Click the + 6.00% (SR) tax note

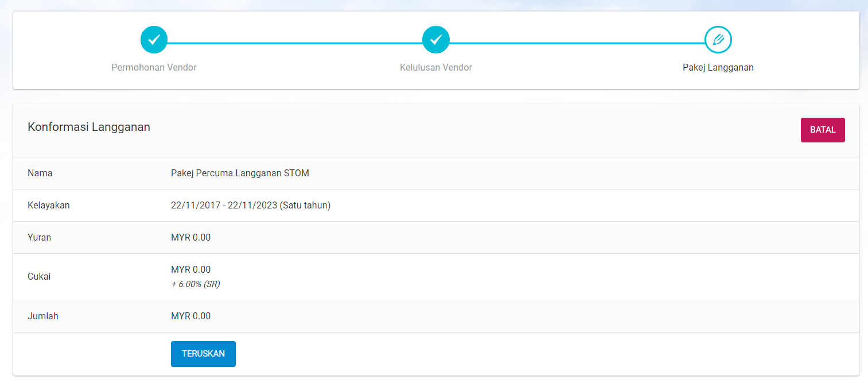click(x=196, y=284)
